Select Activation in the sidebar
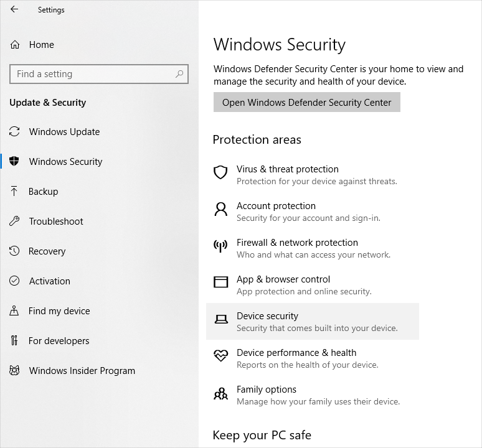 (49, 281)
